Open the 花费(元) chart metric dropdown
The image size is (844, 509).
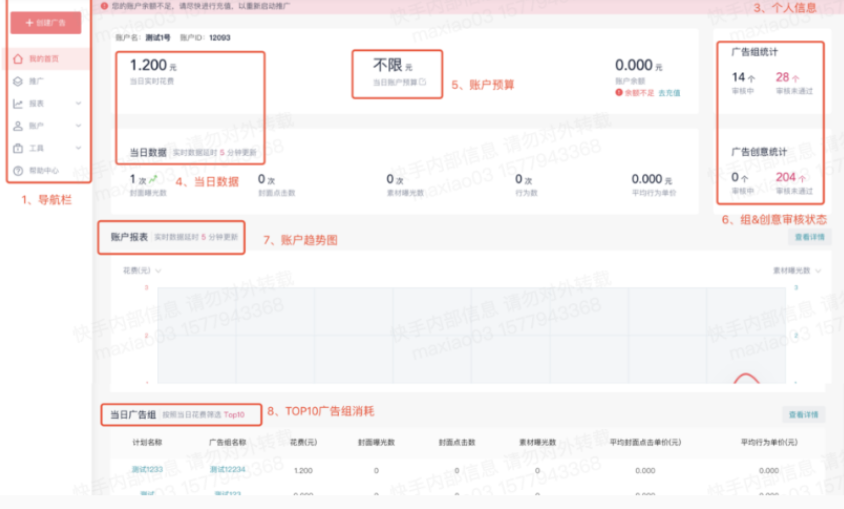click(x=158, y=270)
